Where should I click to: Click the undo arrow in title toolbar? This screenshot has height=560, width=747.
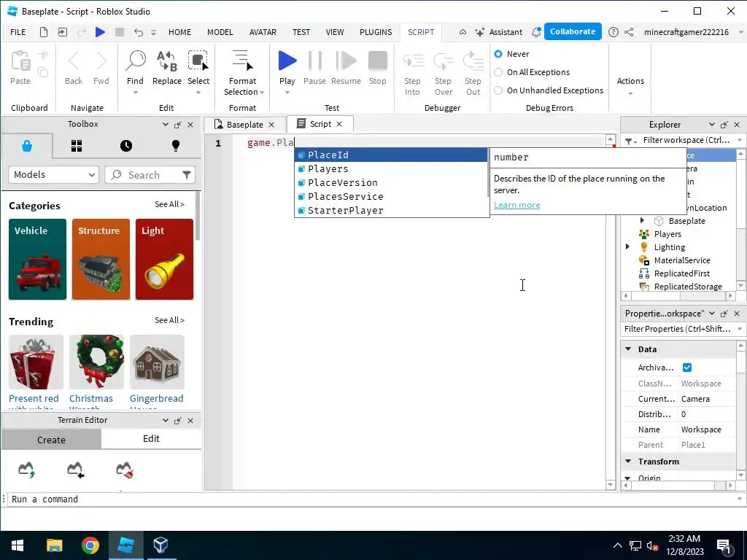[x=138, y=32]
